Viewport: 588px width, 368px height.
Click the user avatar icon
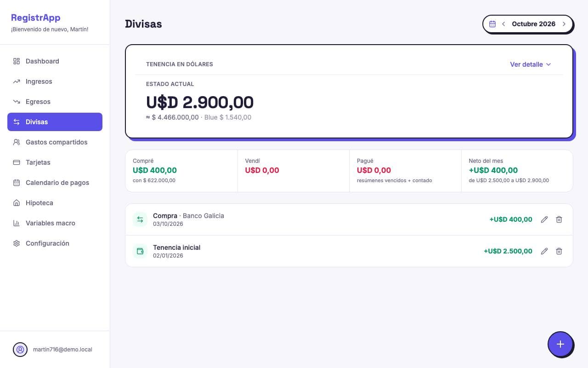(x=20, y=350)
